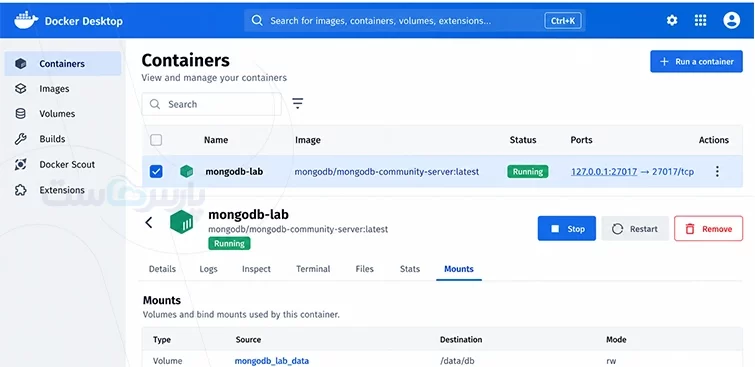This screenshot has width=755, height=367.
Task: Open Builds in the sidebar
Action: point(52,139)
